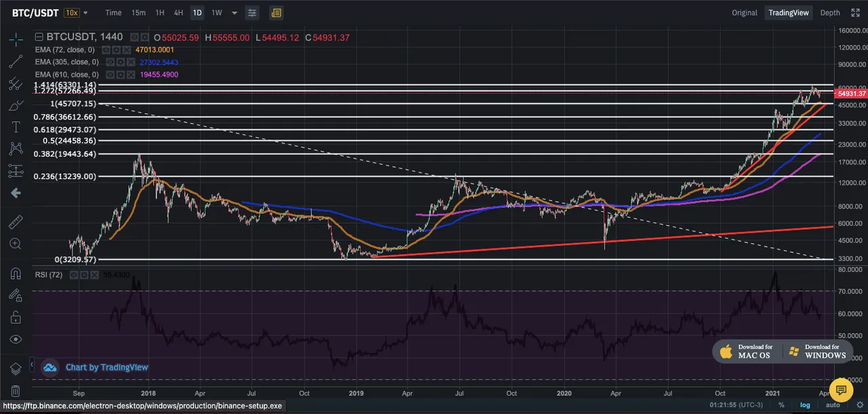Select the ruler measure tool
This screenshot has height=414, width=868.
(x=16, y=222)
